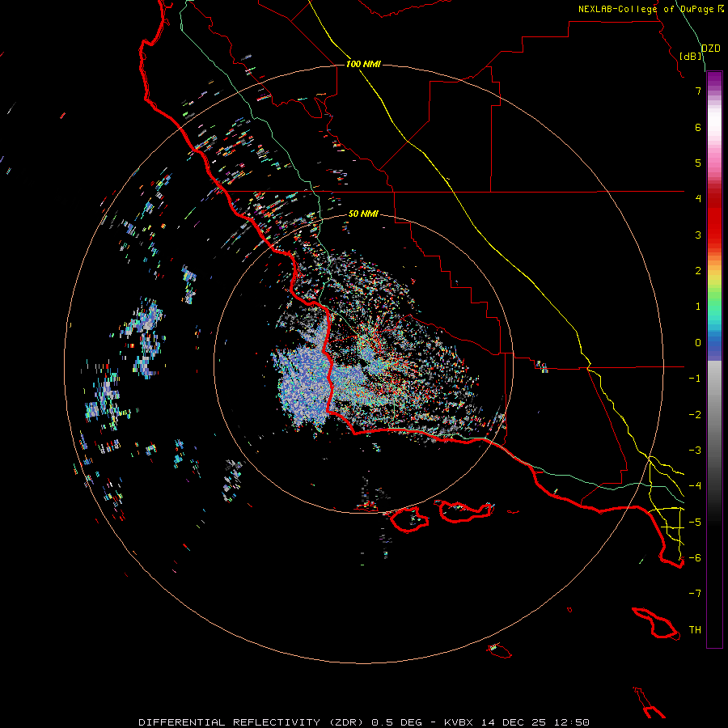Click the 1 value on color scale
This screenshot has width=728, height=728.
(x=698, y=307)
